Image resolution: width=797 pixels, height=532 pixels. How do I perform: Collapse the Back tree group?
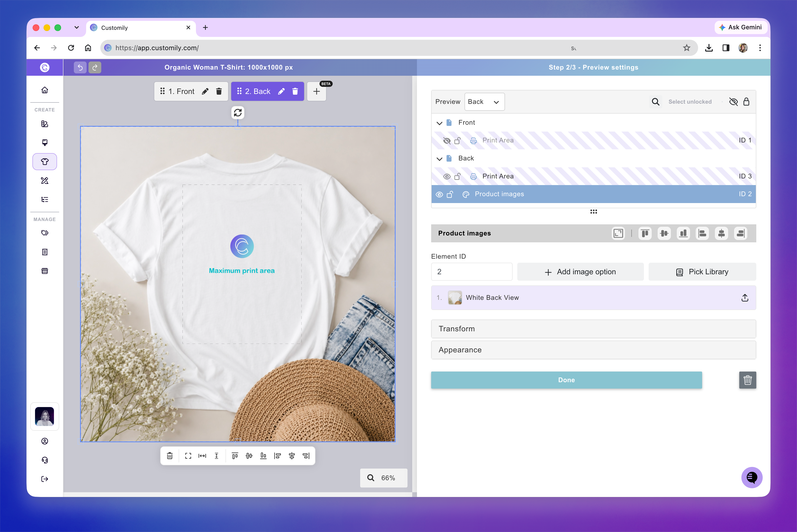(439, 159)
